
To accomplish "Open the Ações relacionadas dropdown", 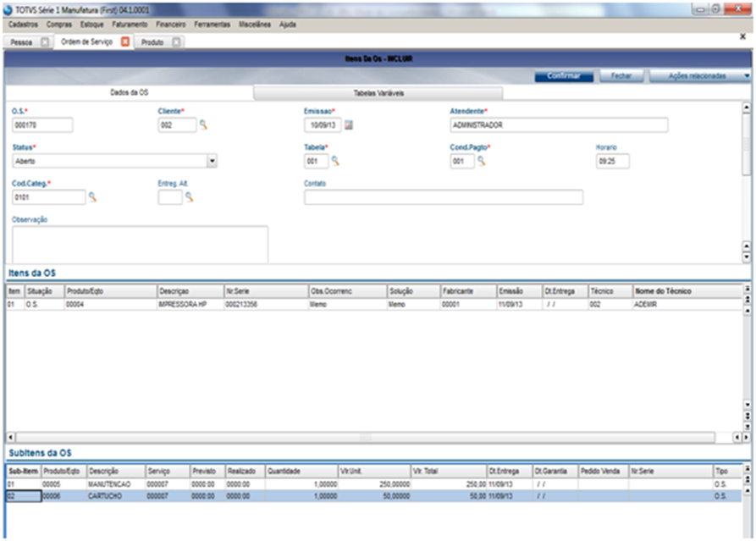I will 700,75.
